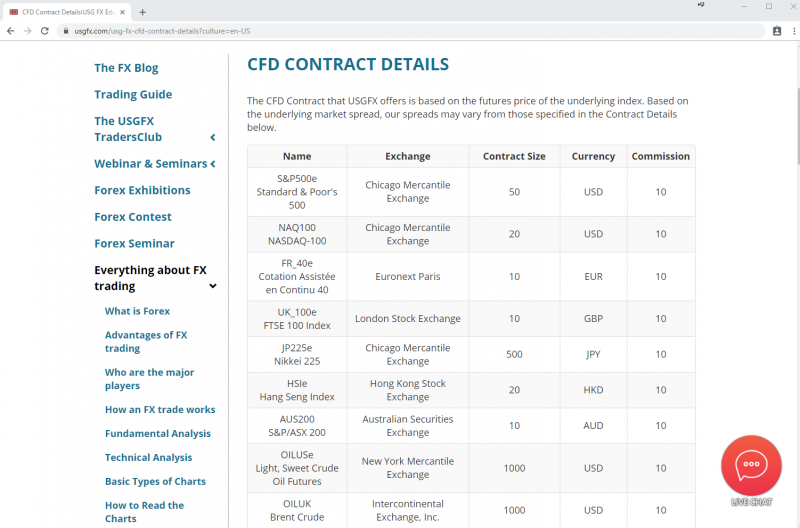Click EUR currency cell
This screenshot has width=800, height=528.
click(x=593, y=276)
